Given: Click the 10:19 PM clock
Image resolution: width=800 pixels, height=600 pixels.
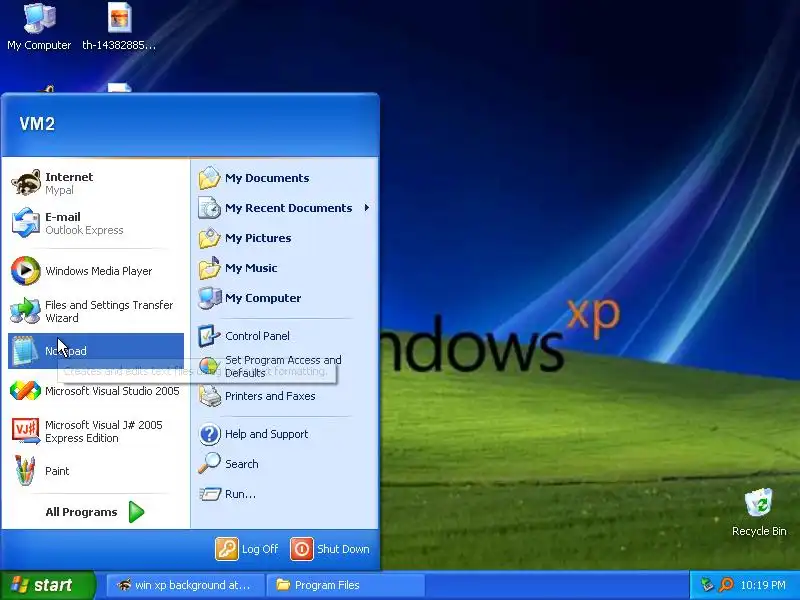Looking at the screenshot, I should click(x=763, y=585).
